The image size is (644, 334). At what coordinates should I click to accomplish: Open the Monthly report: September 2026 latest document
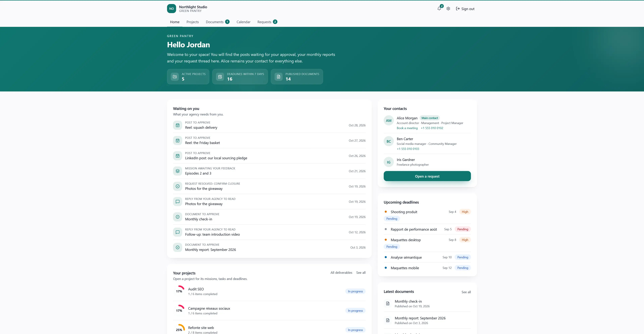[427, 320]
